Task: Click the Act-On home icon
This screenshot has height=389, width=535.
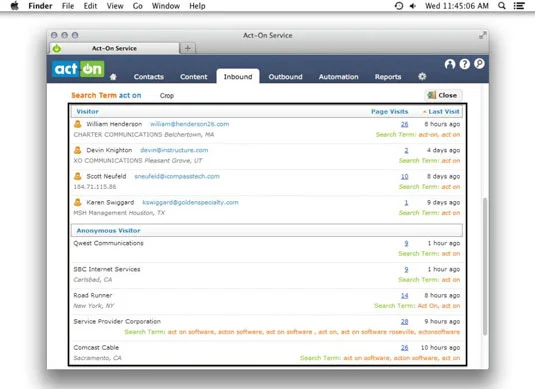Action: [x=113, y=77]
